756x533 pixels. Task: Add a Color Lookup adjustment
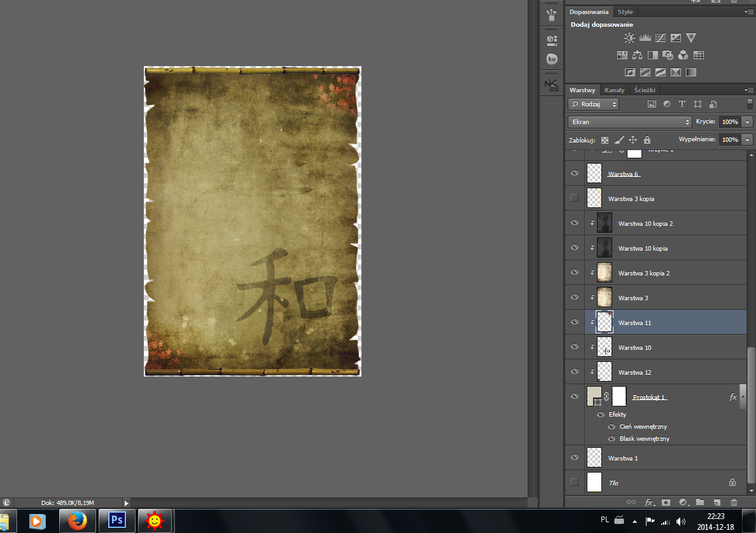699,55
